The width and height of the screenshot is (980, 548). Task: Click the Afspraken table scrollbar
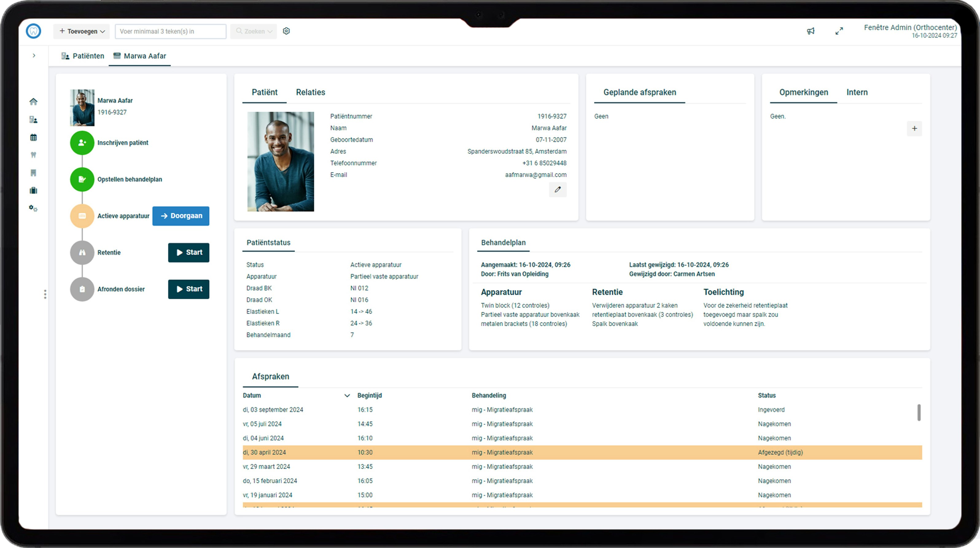point(919,413)
